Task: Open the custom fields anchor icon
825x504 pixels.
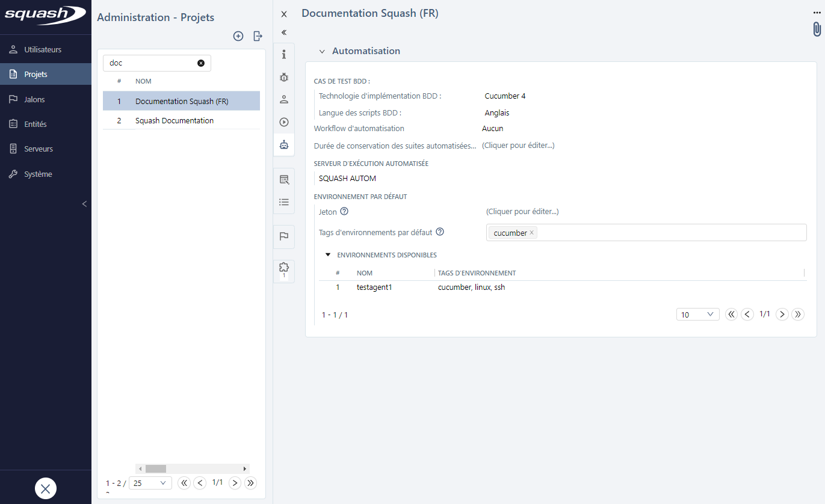Action: pyautogui.click(x=284, y=179)
